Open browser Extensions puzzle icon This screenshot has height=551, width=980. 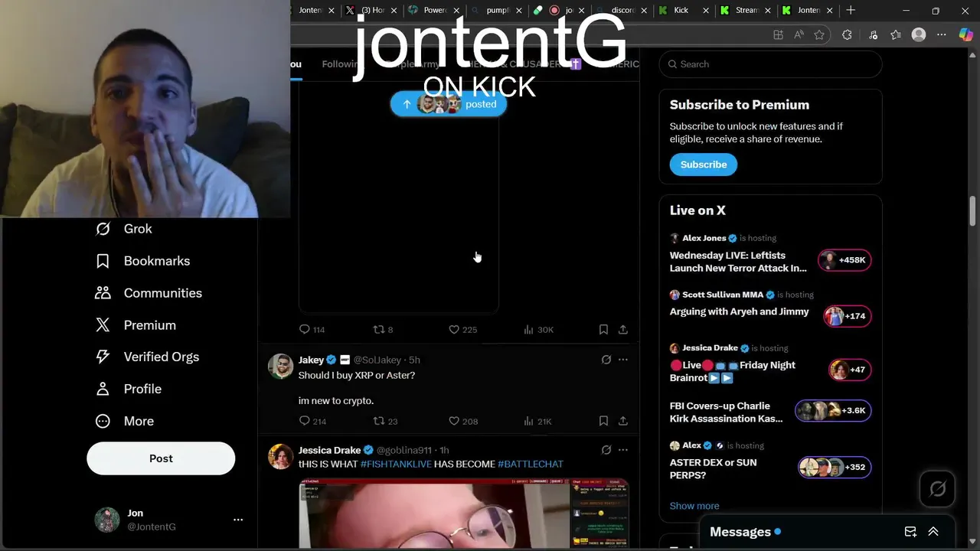click(847, 34)
